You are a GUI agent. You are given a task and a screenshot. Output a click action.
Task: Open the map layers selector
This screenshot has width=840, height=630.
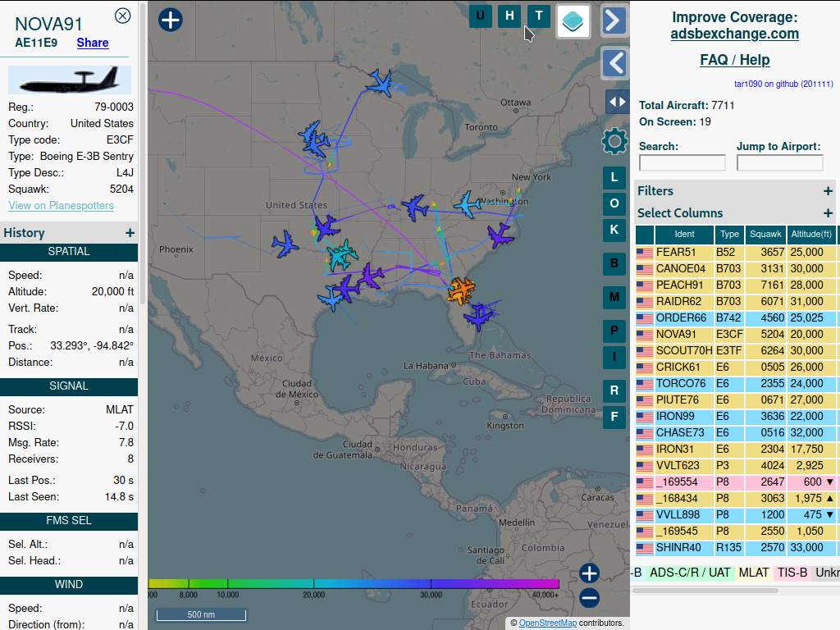click(x=573, y=21)
